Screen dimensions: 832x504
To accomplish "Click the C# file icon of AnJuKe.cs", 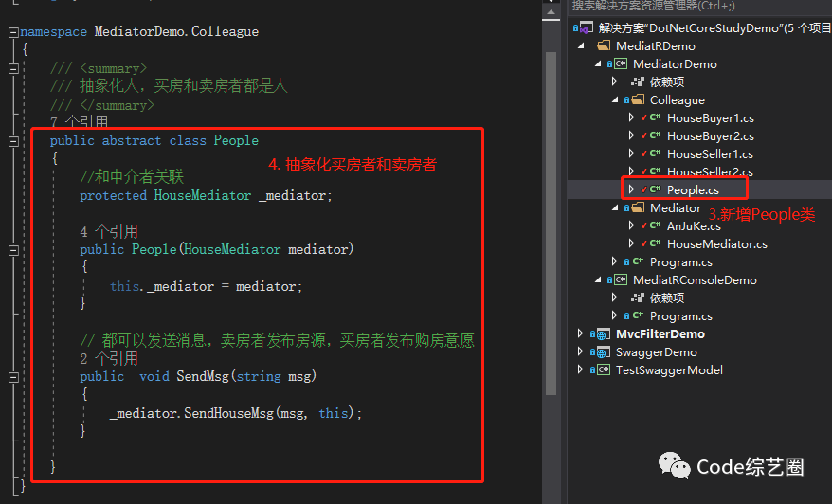I will point(655,225).
